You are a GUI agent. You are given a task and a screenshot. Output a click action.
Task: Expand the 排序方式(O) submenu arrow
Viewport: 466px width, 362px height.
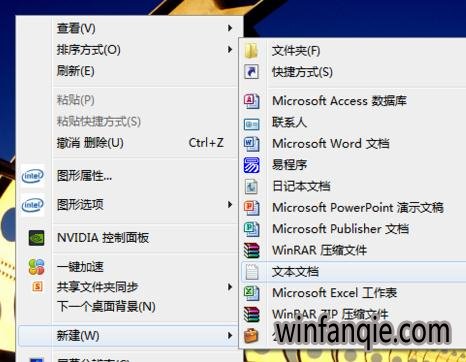[x=230, y=50]
